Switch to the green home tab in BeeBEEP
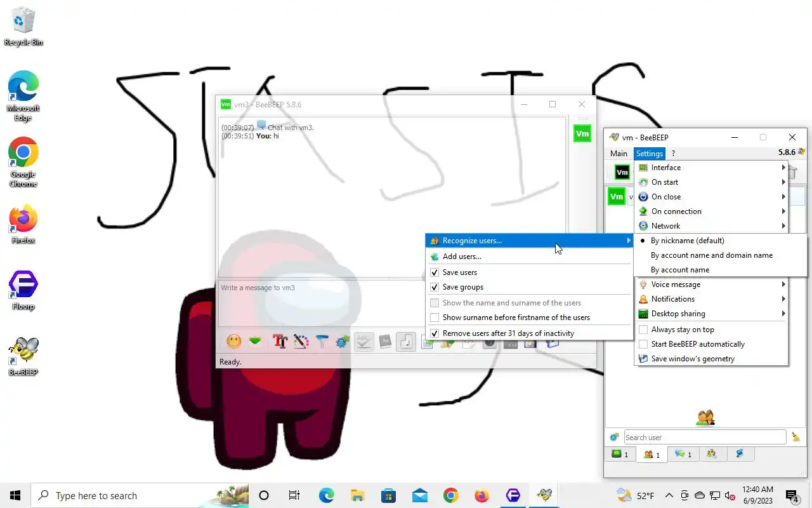 (620, 454)
